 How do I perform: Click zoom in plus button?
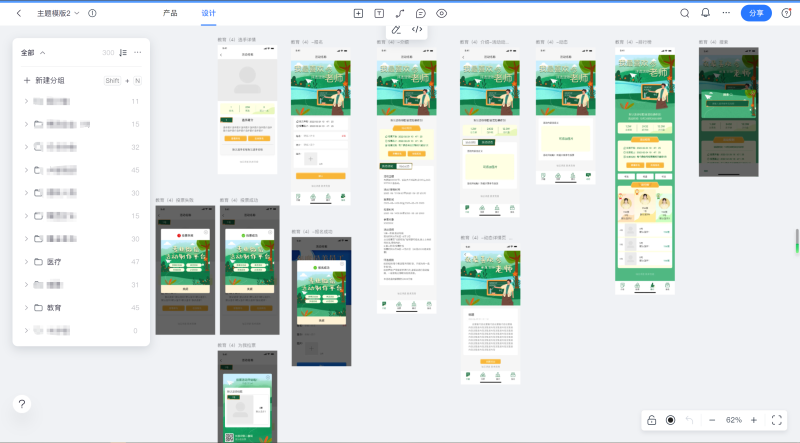(753, 420)
